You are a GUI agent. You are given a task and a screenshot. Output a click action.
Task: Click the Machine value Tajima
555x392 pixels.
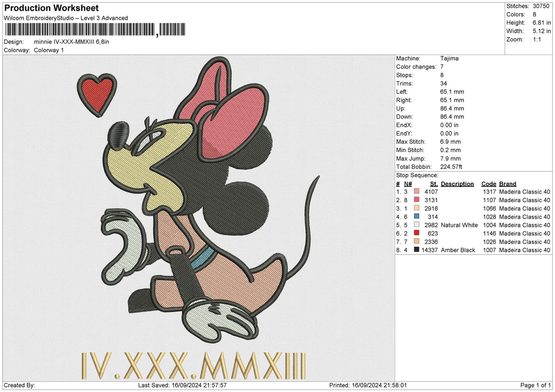450,59
